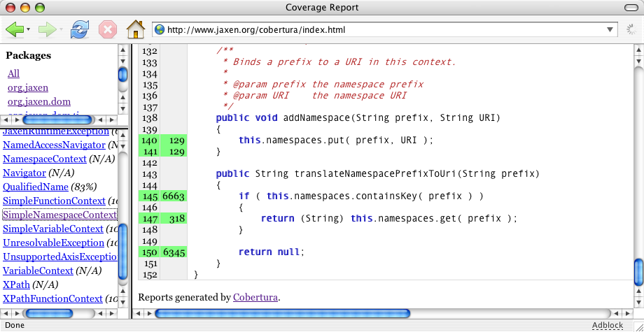This screenshot has height=332, width=644.
Task: Click the Packages heading
Action: tap(28, 55)
